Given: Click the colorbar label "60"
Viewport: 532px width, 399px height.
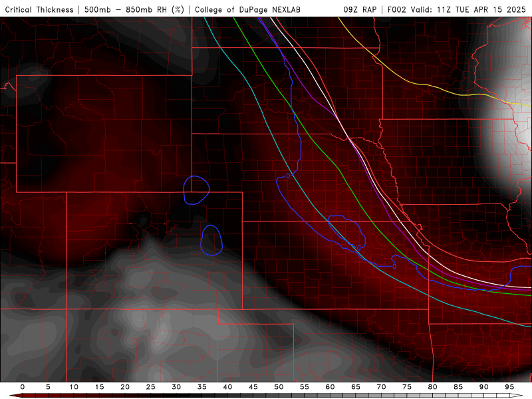Looking at the screenshot, I should click(x=330, y=387).
